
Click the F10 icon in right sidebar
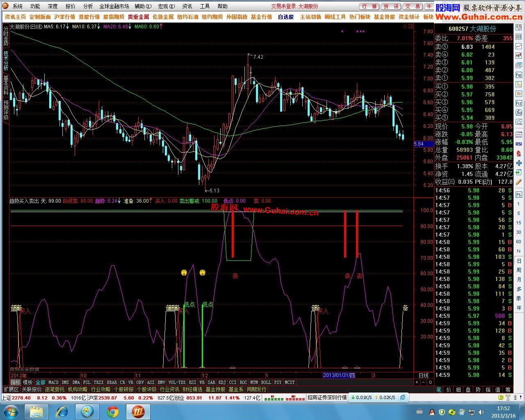coord(519,75)
